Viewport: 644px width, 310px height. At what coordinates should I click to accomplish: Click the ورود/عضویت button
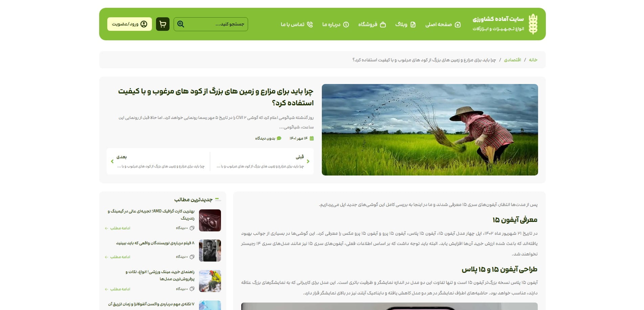click(130, 24)
